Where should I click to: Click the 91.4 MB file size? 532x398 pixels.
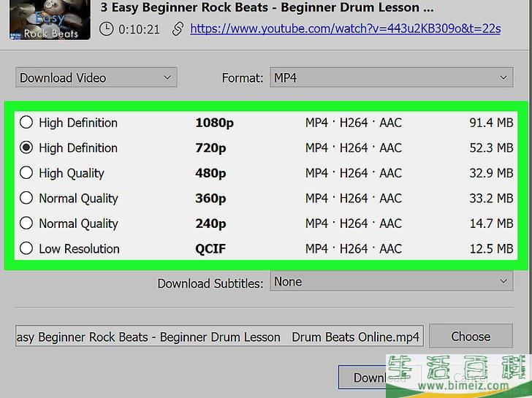click(x=490, y=123)
